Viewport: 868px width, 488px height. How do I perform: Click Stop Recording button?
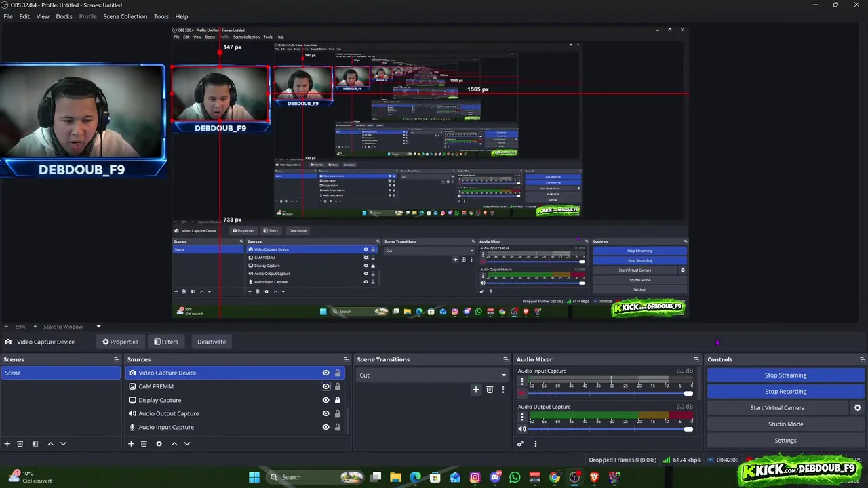[785, 391]
